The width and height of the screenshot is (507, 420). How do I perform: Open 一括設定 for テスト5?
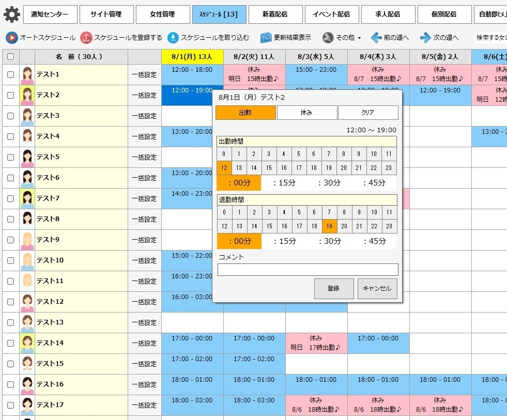point(144,158)
